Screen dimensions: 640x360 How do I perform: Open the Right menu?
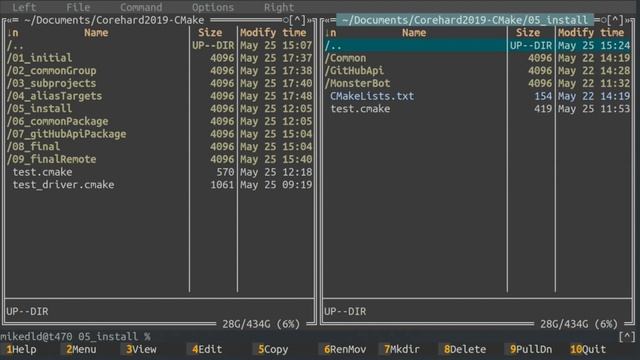pos(279,7)
